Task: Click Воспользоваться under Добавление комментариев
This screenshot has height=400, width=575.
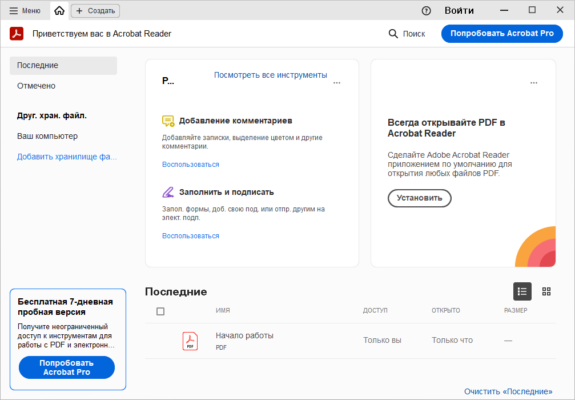Action: click(190, 164)
